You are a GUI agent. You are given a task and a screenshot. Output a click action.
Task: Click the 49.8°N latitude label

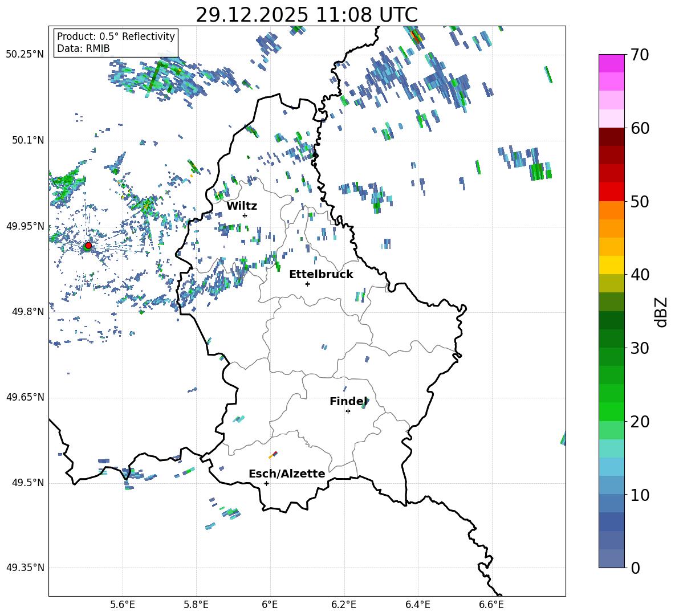click(27, 312)
